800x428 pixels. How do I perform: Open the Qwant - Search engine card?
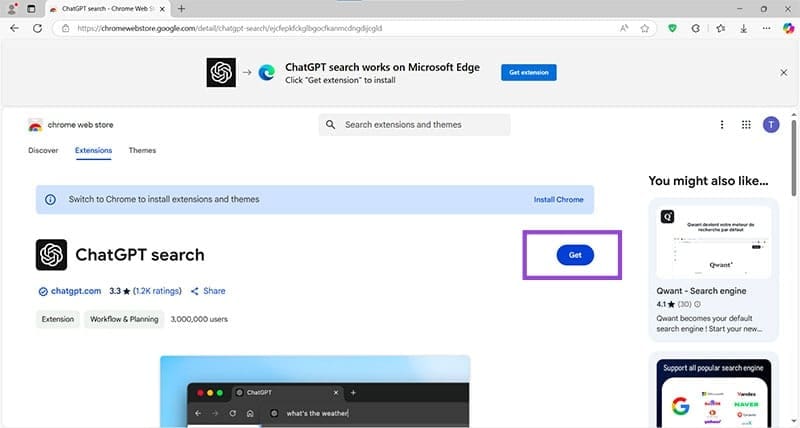pos(713,270)
